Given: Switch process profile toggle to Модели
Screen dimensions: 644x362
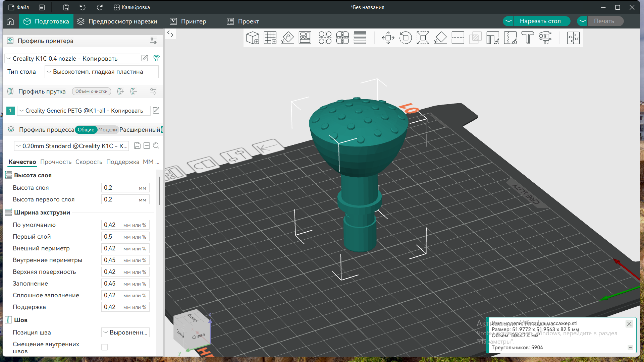Looking at the screenshot, I should (x=107, y=130).
